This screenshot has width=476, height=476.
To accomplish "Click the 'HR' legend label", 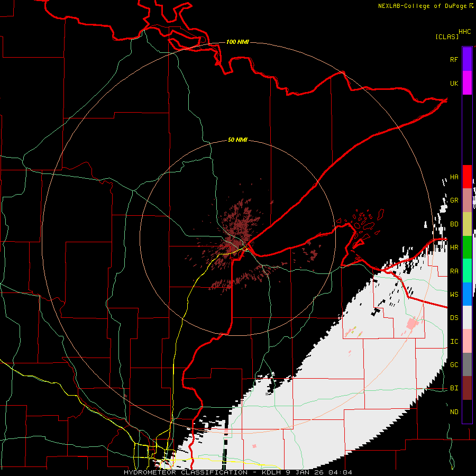I will click(x=454, y=248).
